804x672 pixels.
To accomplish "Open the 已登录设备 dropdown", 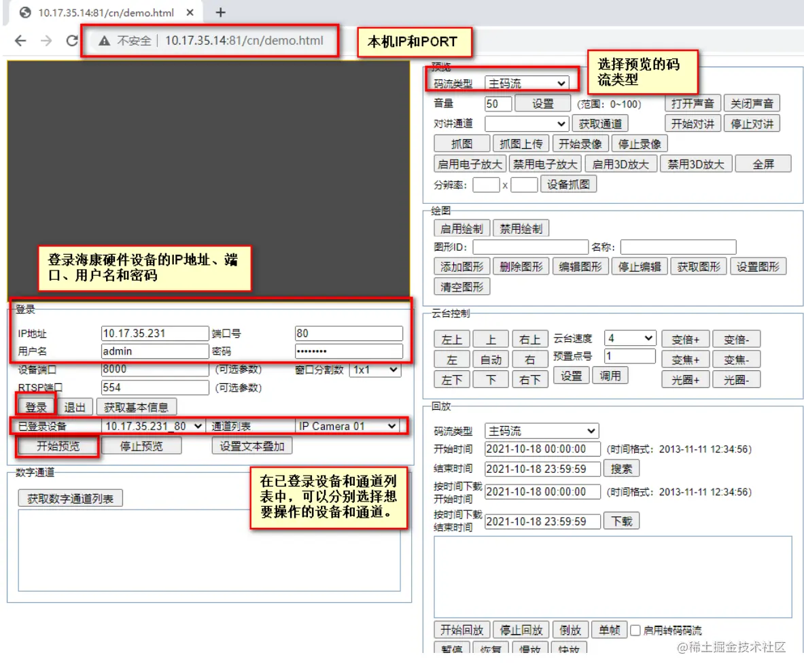I will 153,426.
